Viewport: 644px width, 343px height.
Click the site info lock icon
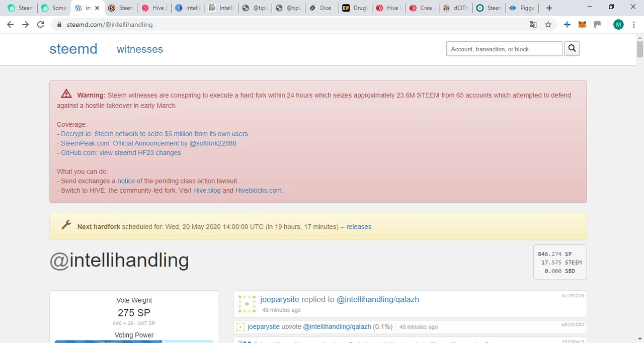59,24
